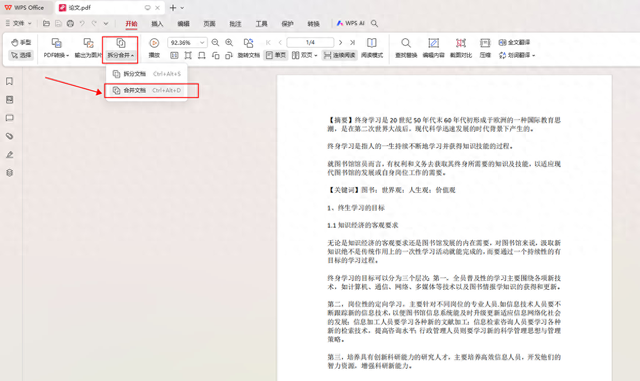Click the print icon in quick access

click(x=70, y=24)
